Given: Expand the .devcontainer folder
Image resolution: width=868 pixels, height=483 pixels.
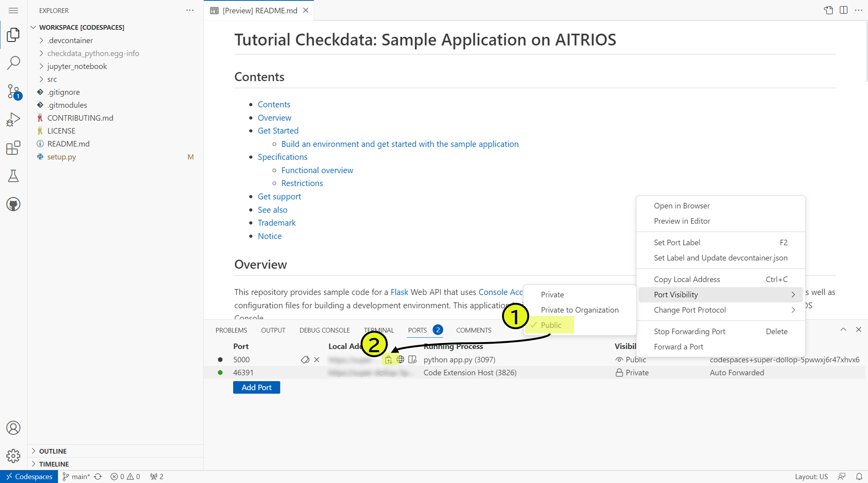Looking at the screenshot, I should (70, 40).
